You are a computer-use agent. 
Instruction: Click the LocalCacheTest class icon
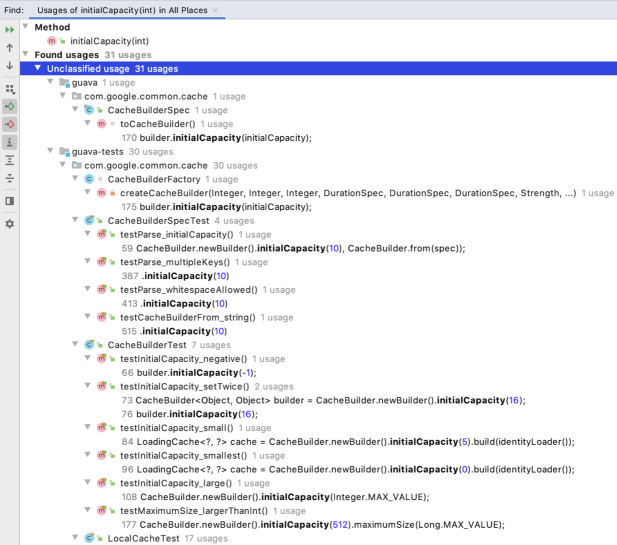[89, 538]
